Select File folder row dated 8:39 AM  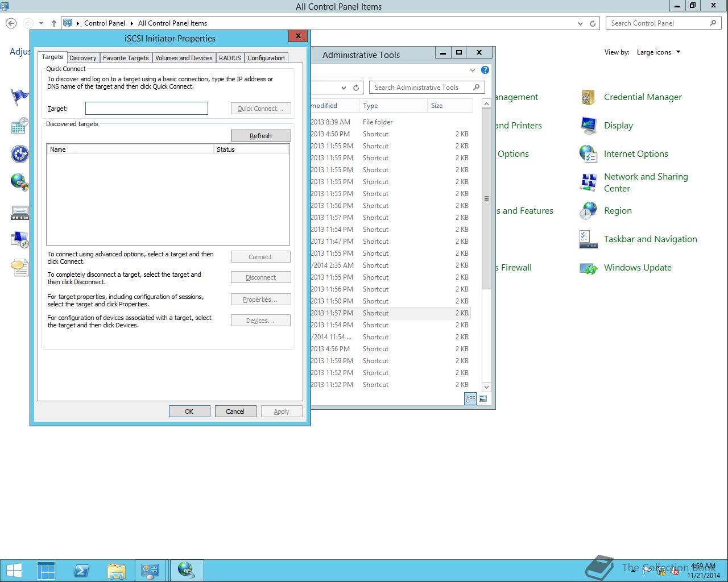391,122
